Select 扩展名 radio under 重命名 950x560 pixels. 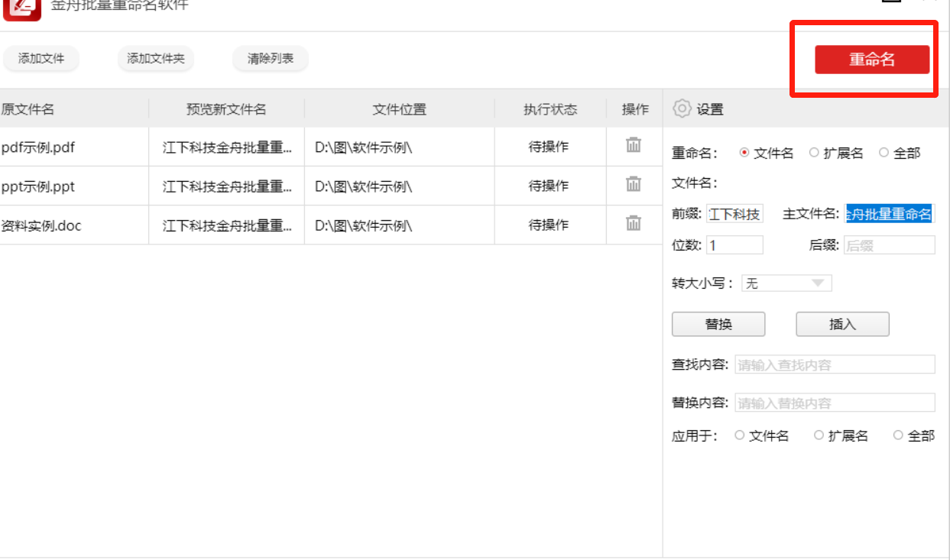(x=814, y=153)
